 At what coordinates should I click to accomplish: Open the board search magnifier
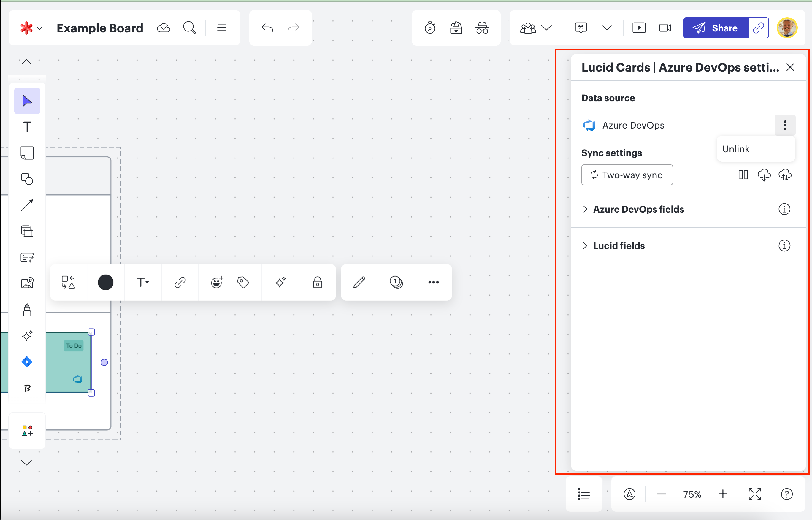point(189,28)
